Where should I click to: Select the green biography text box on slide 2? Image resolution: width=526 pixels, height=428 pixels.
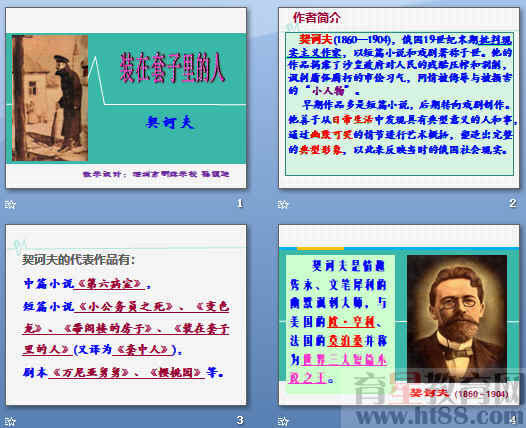click(x=400, y=104)
